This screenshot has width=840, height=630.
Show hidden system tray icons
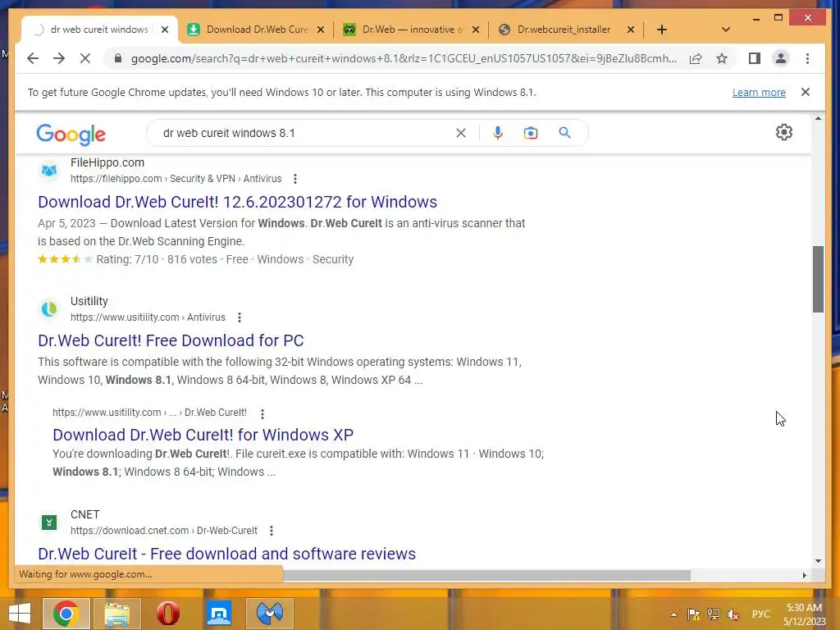coord(673,614)
